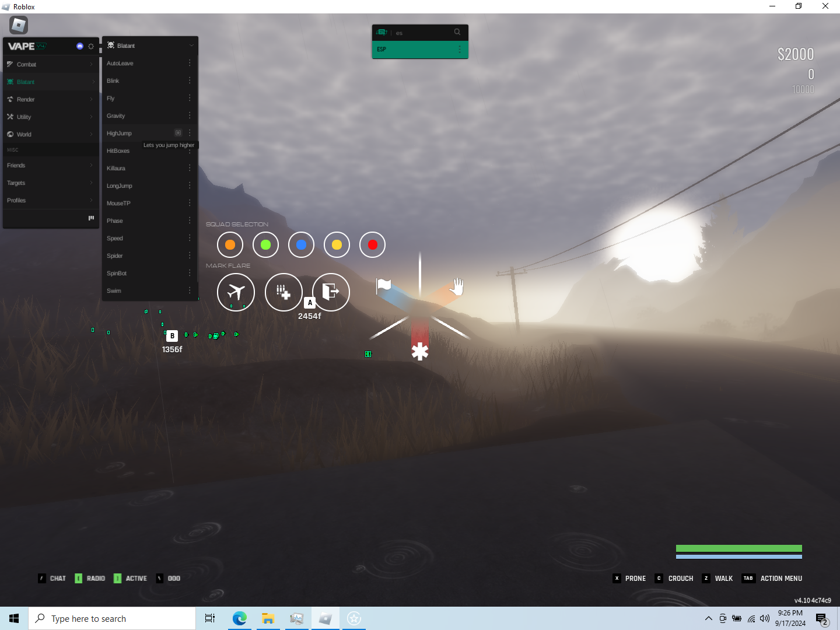Viewport: 840px width, 630px height.
Task: Click objective marker A
Action: click(x=310, y=303)
